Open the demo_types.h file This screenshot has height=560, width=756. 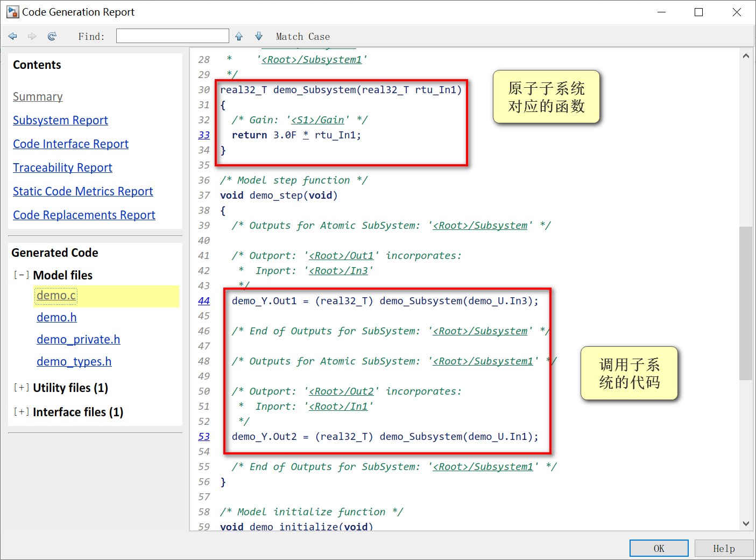(x=74, y=362)
